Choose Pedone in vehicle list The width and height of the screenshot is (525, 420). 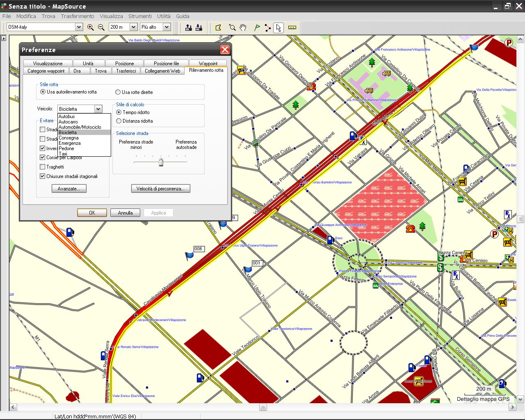(84, 148)
